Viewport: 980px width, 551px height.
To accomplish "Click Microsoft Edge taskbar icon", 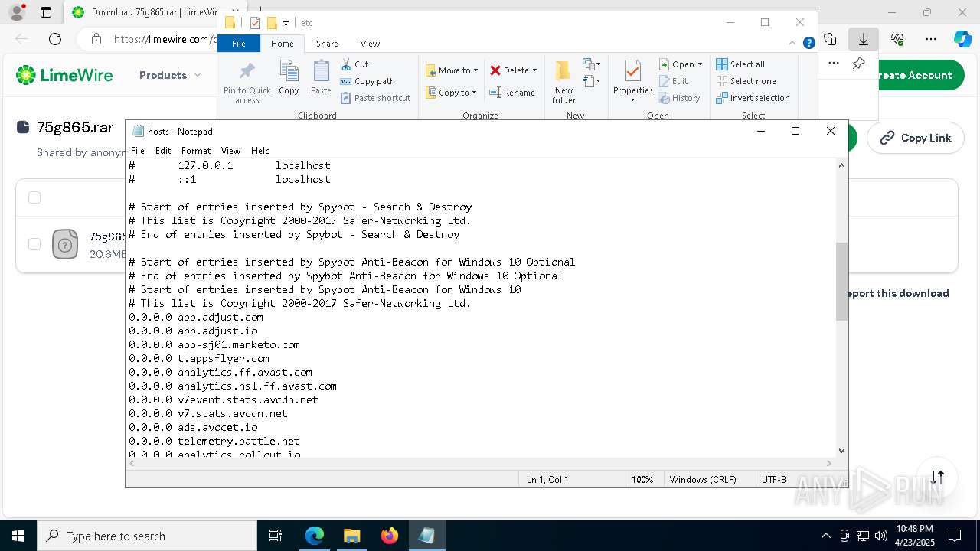I will point(315,536).
